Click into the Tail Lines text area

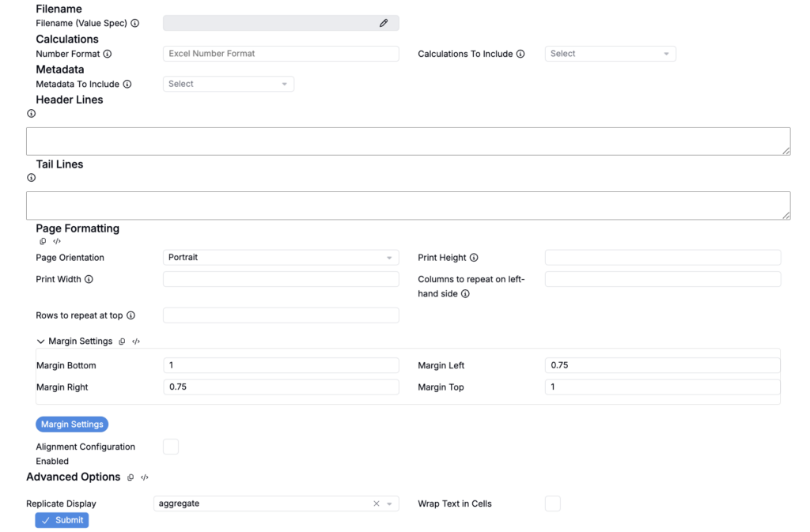coord(408,206)
